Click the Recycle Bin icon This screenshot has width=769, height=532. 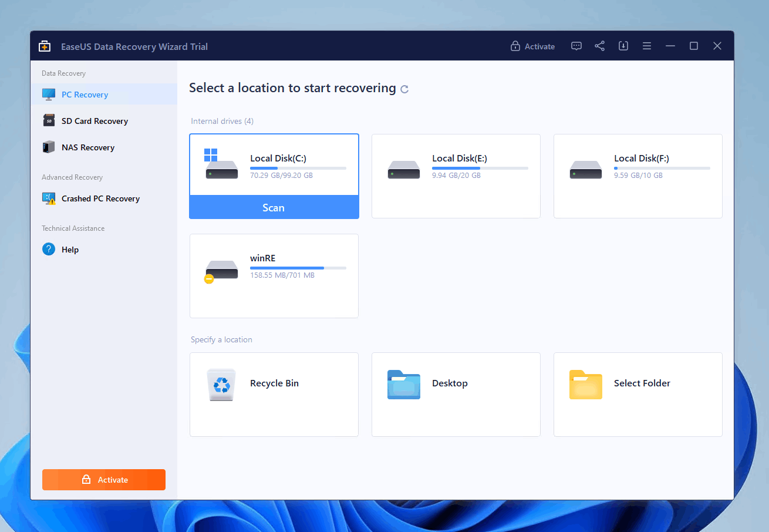[x=221, y=385]
